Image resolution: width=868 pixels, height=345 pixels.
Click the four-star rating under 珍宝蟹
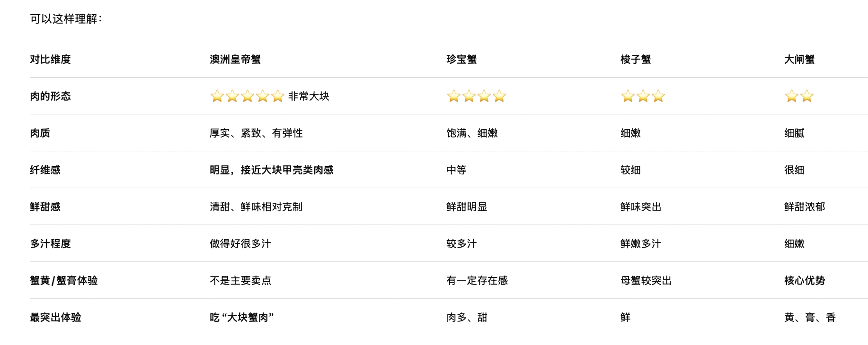tap(477, 96)
